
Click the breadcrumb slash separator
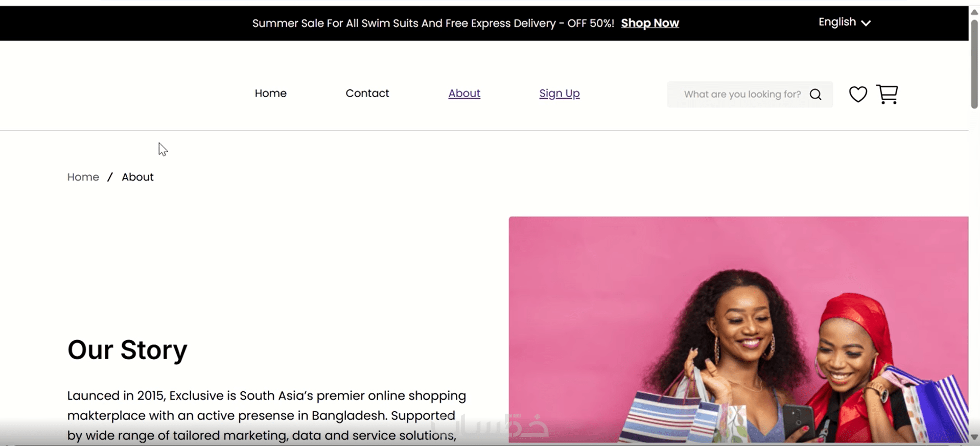(x=110, y=177)
